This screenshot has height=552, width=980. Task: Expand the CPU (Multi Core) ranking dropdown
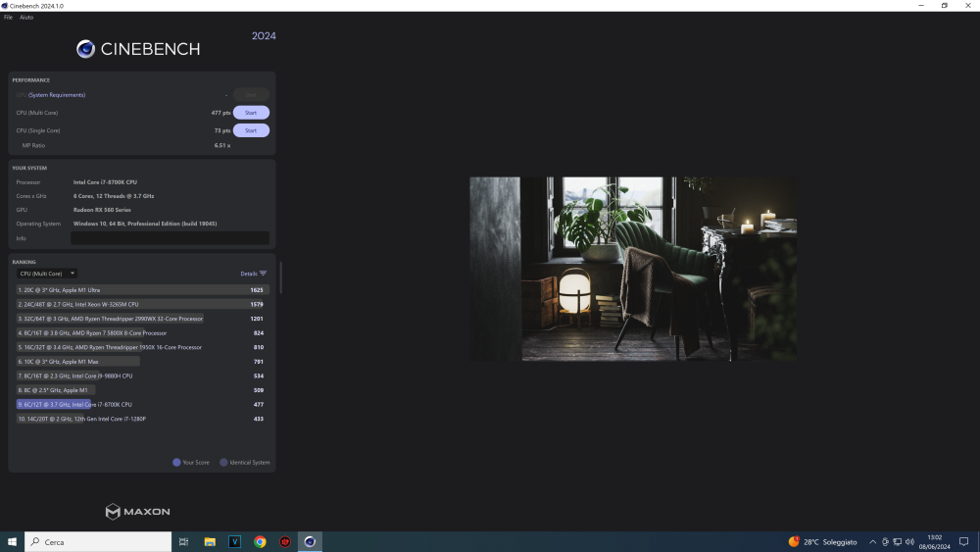click(x=46, y=274)
